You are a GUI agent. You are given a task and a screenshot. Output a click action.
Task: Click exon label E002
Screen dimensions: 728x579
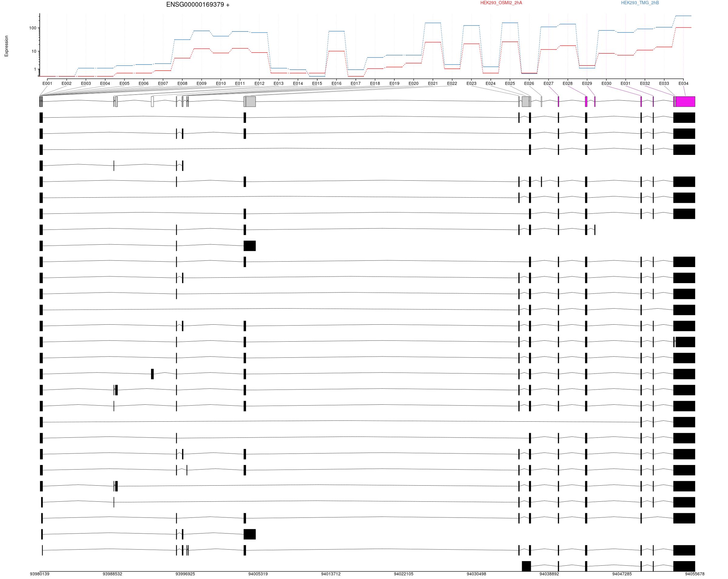66,83
